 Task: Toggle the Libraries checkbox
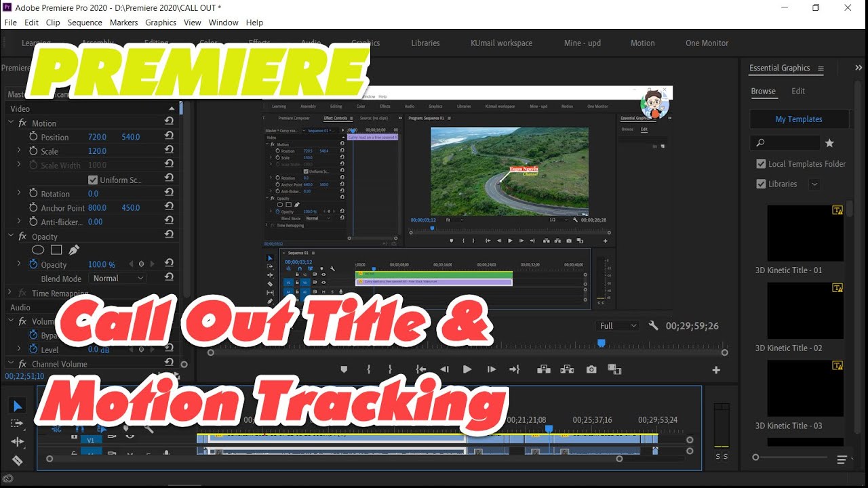(x=761, y=184)
